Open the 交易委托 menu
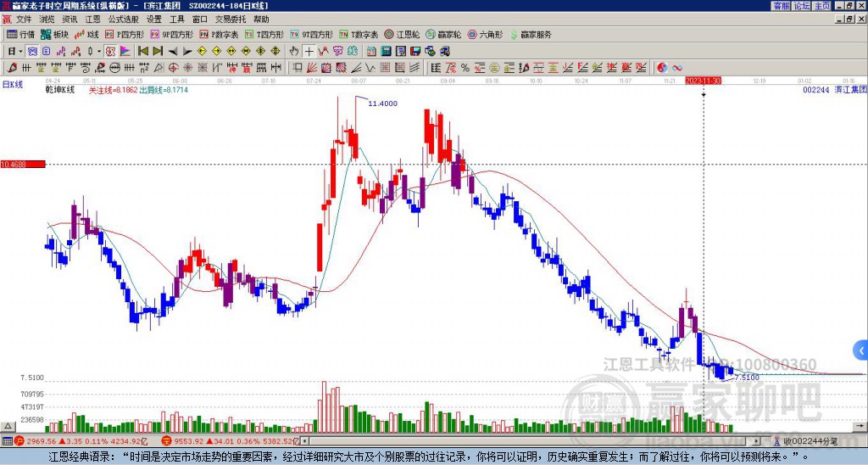Viewport: 868px width, 465px height. [231, 20]
